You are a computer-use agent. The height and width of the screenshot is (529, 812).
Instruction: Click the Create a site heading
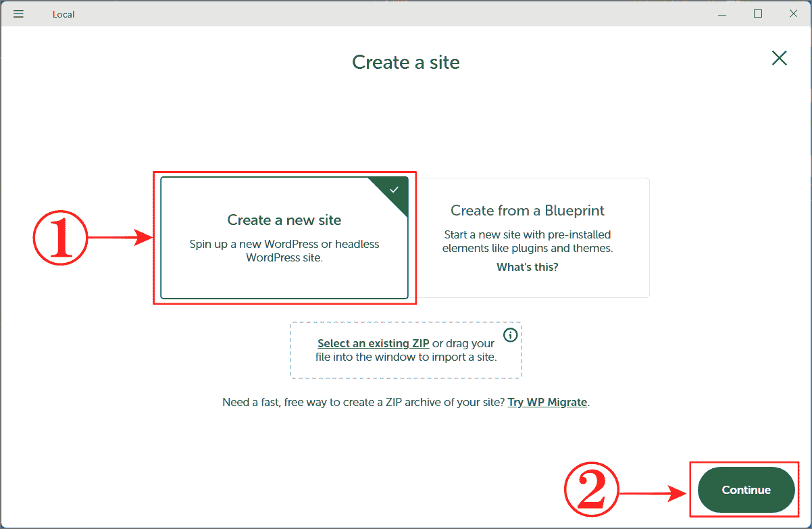click(406, 62)
